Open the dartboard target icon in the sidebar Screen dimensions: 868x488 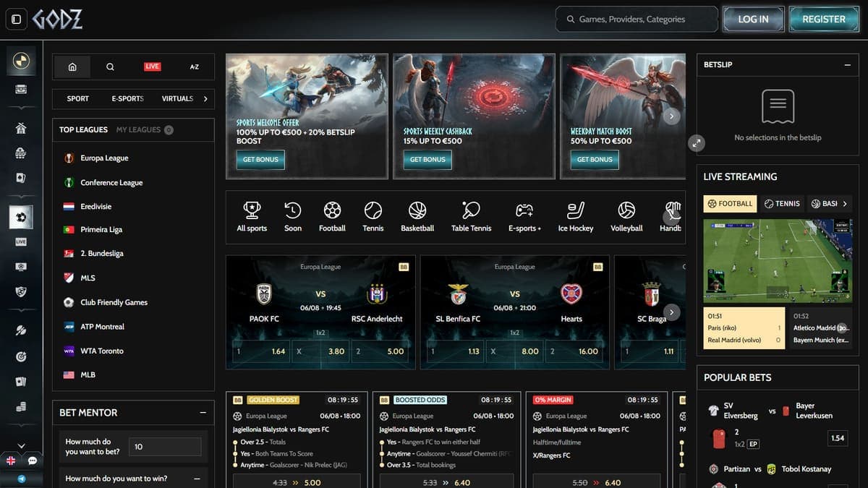point(21,356)
